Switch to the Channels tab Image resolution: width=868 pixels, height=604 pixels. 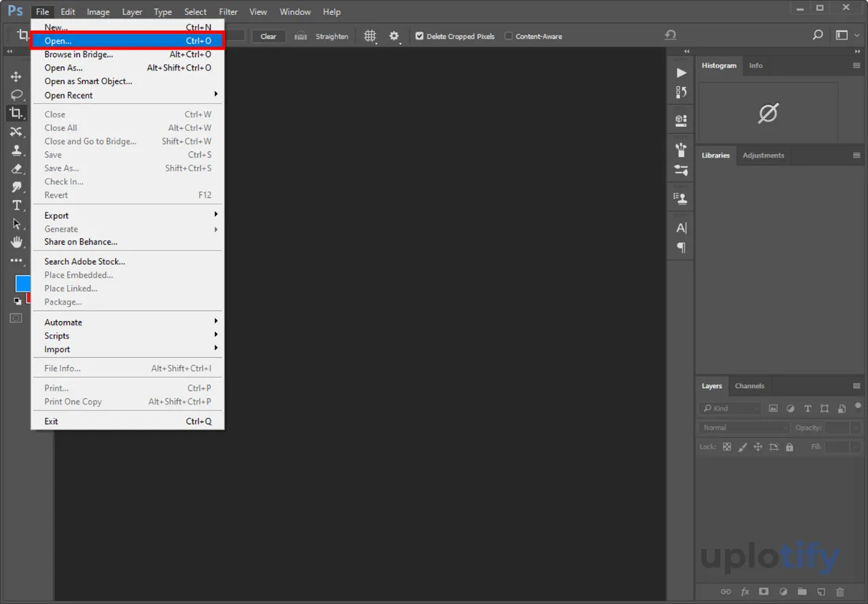coord(749,386)
